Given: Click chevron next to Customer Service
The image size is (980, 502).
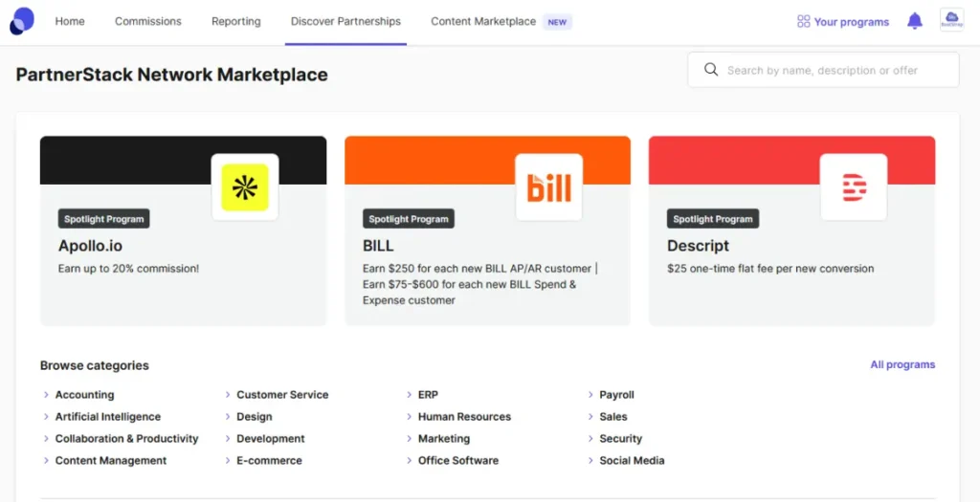Looking at the screenshot, I should point(228,395).
